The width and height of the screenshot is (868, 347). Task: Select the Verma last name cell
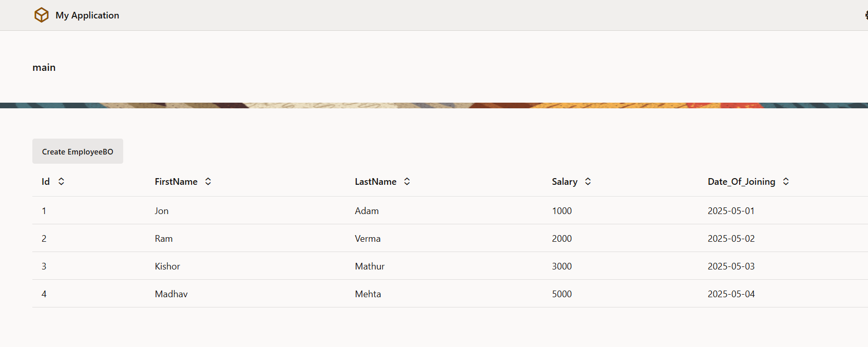click(x=368, y=239)
